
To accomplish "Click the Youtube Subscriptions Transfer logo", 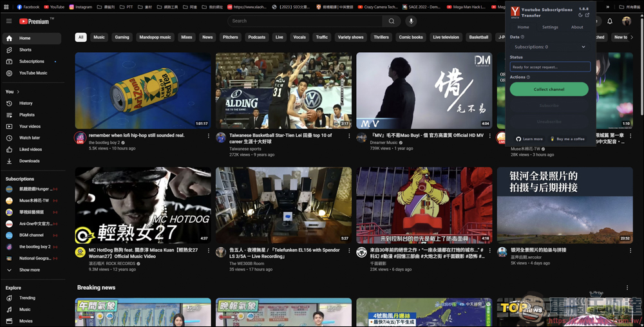I will tap(515, 12).
